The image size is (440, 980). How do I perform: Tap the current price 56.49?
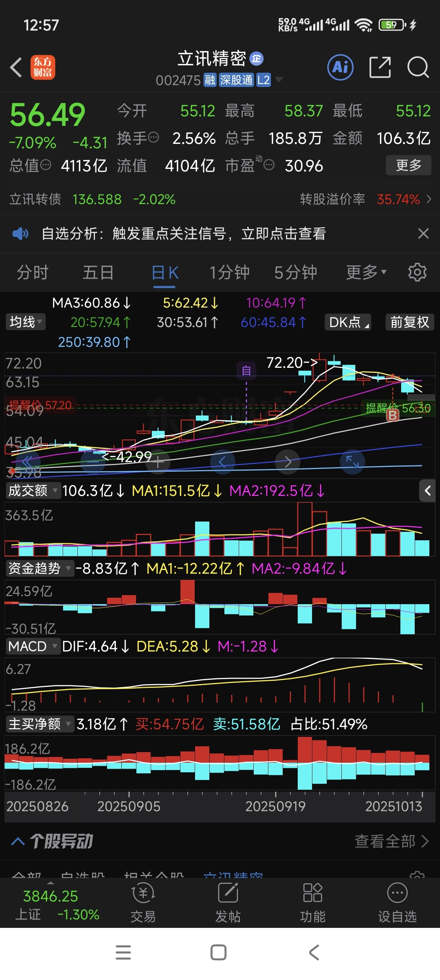(x=48, y=115)
